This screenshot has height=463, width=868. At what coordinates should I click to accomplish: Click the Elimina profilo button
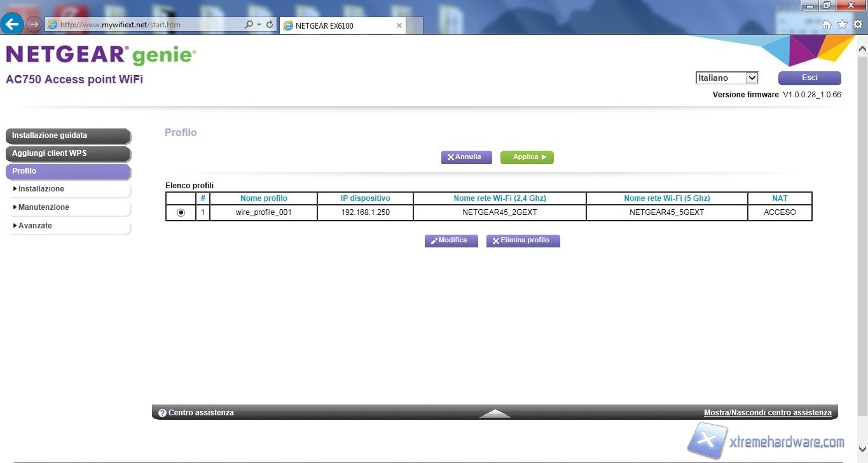tap(523, 240)
